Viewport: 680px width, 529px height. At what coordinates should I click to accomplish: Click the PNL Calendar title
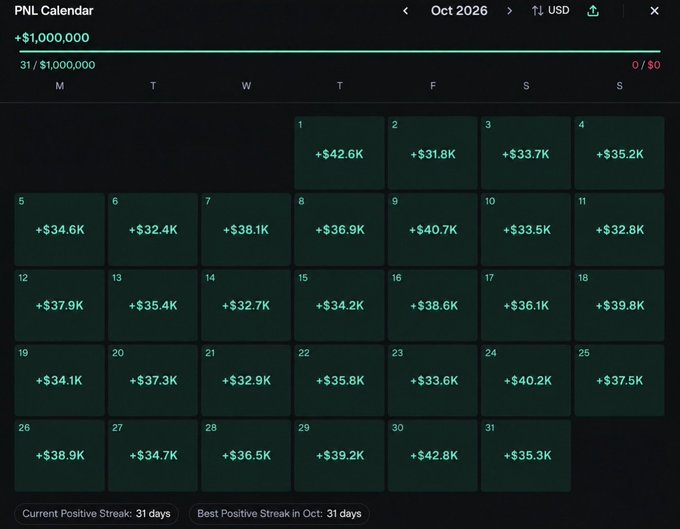[54, 10]
